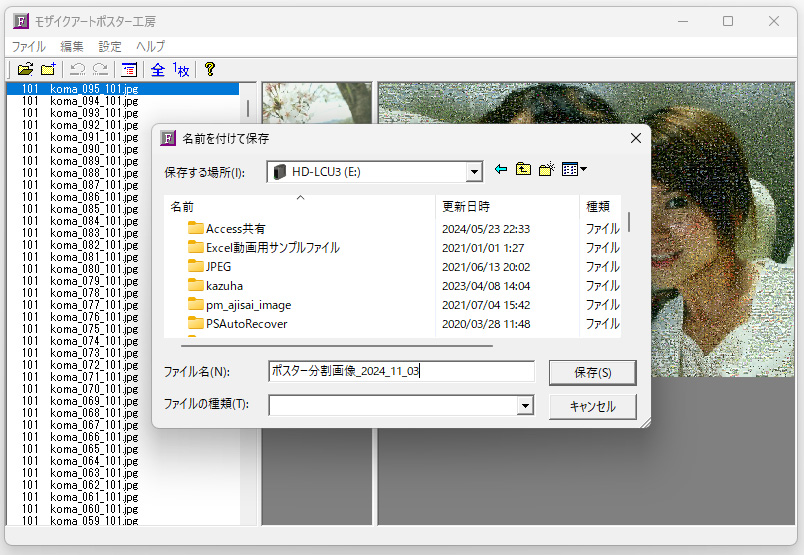The width and height of the screenshot is (804, 555).
Task: Create new folder icon in save dialog
Action: click(547, 169)
